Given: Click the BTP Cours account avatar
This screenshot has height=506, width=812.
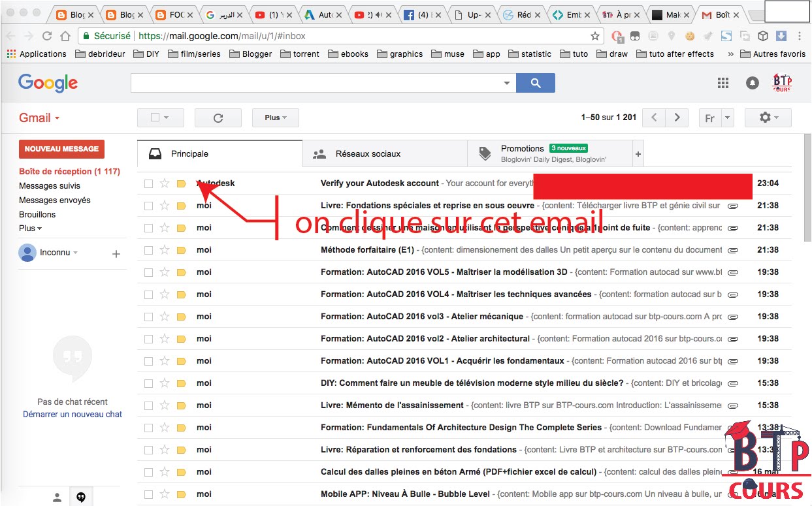Looking at the screenshot, I should point(782,83).
